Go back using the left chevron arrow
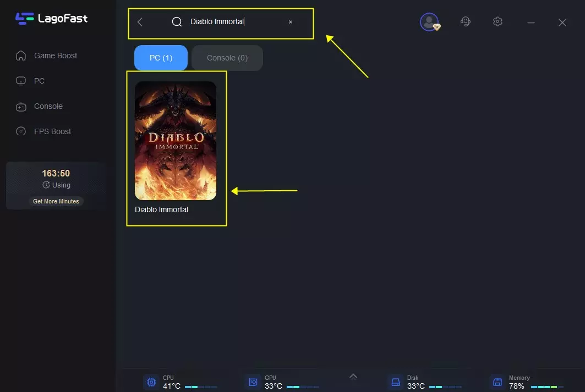 140,22
